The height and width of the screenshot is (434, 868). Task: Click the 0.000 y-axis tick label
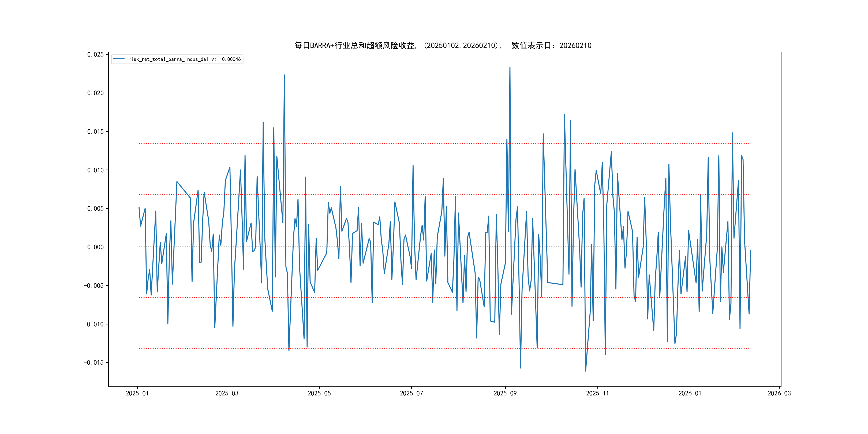point(95,247)
